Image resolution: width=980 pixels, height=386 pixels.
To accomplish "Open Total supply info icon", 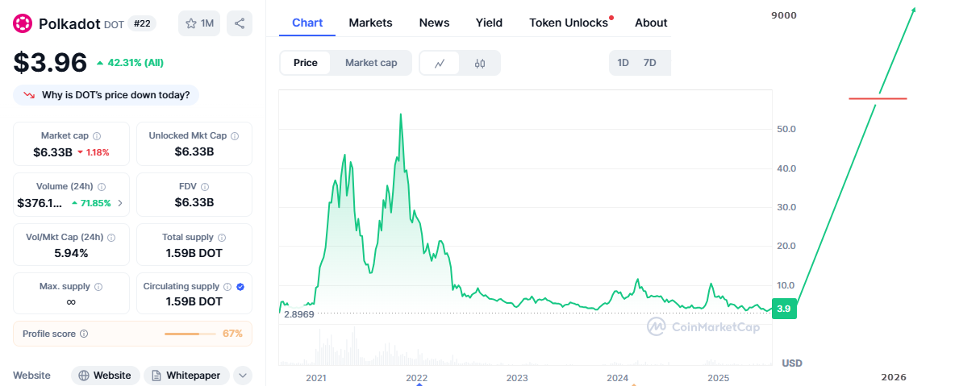I will point(222,238).
